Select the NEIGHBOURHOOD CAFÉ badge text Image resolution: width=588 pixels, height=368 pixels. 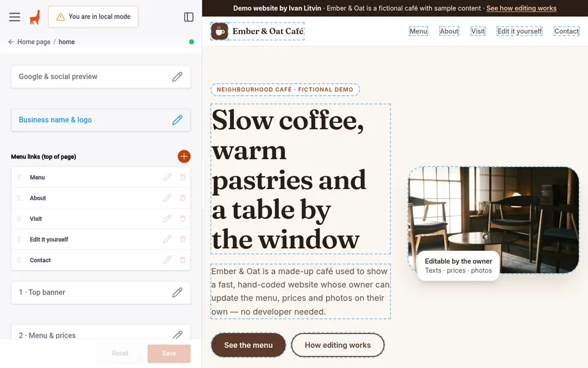pyautogui.click(x=285, y=90)
